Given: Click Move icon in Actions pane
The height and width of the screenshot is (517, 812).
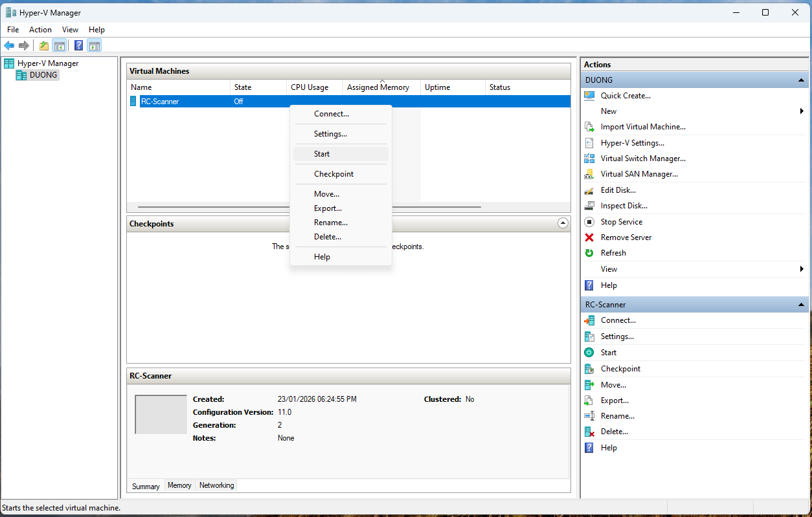Looking at the screenshot, I should pos(589,385).
